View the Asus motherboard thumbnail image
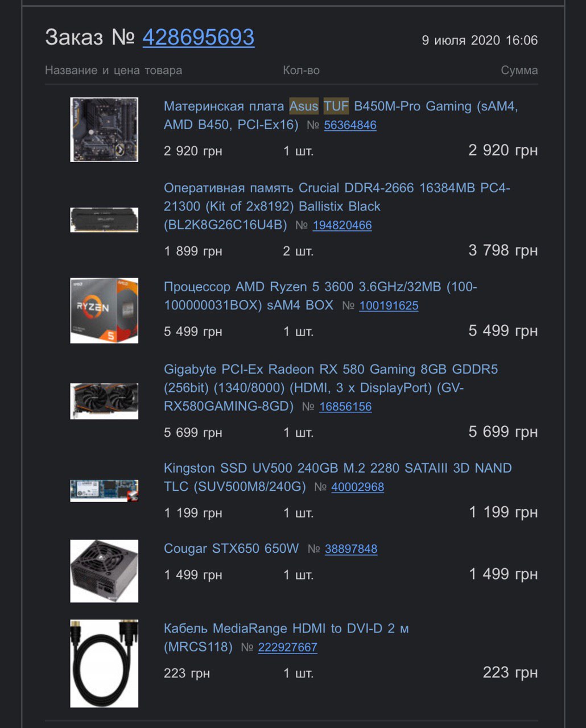Viewport: 586px width, 728px height. [104, 129]
